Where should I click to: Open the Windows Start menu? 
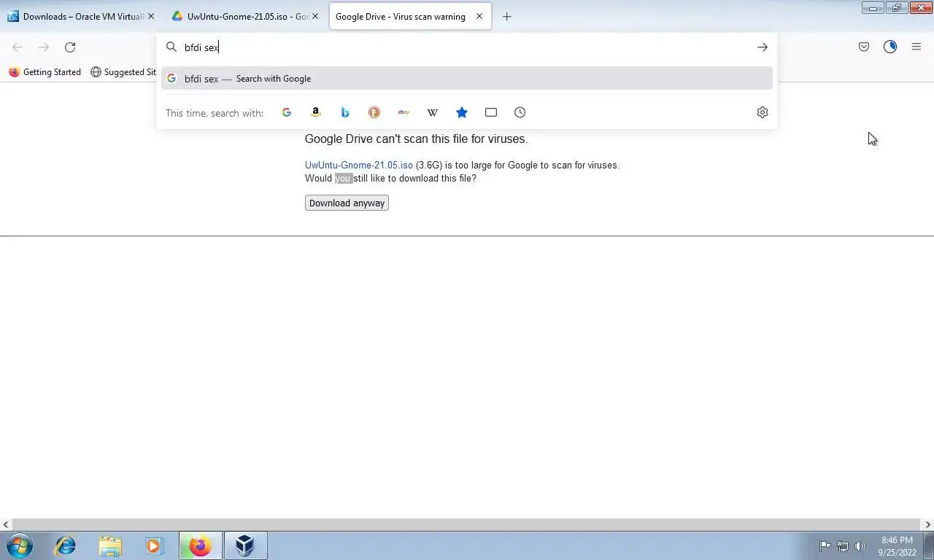point(20,545)
